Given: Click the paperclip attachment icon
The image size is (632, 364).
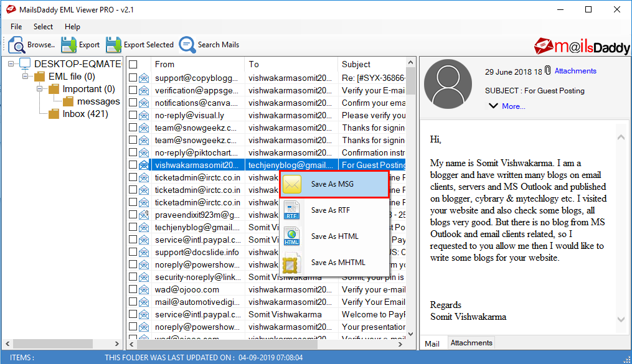Looking at the screenshot, I should click(547, 70).
